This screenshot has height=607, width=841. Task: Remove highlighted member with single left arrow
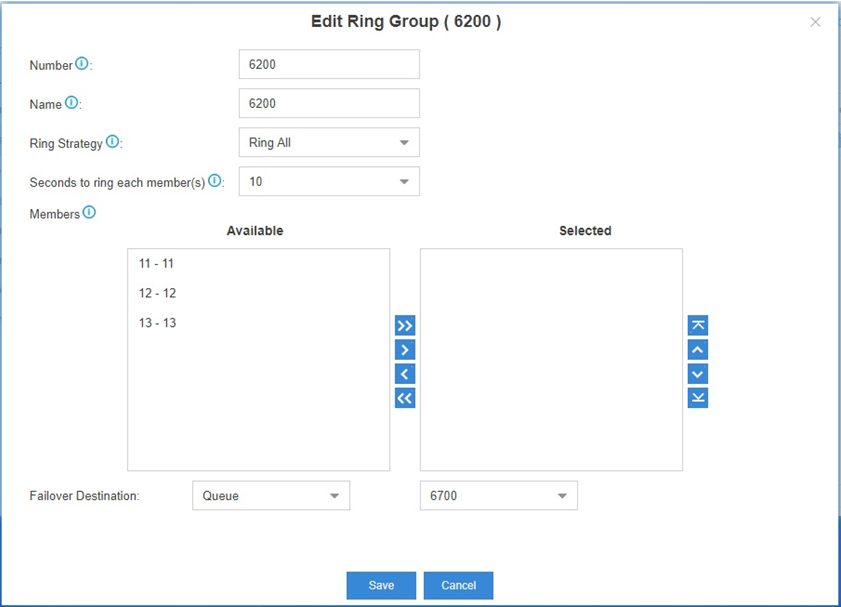pos(405,374)
